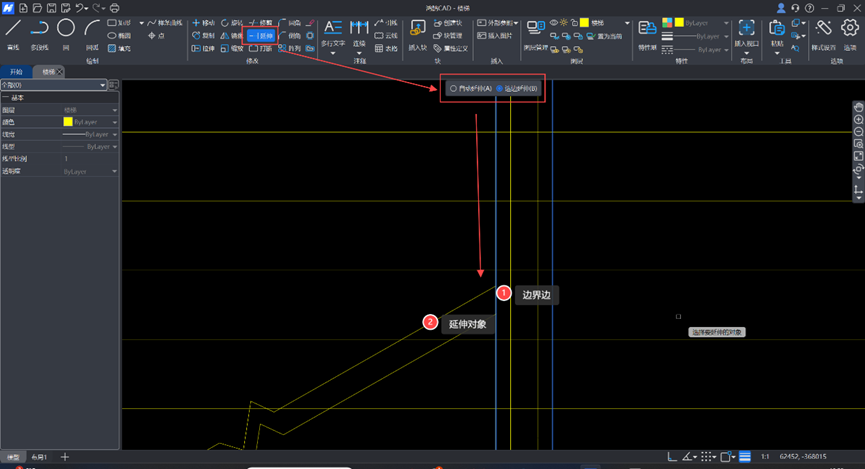865x469 pixels.
Task: Click the print icon in the title bar
Action: (x=114, y=7)
